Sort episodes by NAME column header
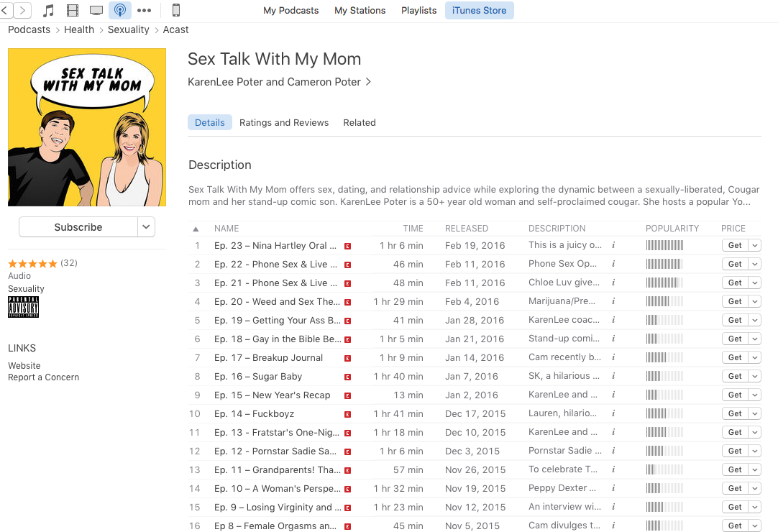Screen dimensions: 778x532 click(226, 229)
